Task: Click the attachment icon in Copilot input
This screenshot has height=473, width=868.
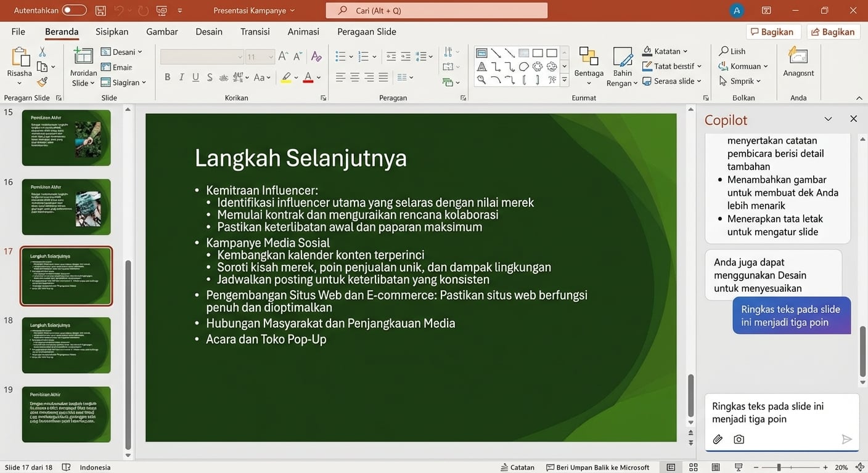Action: [x=717, y=439]
